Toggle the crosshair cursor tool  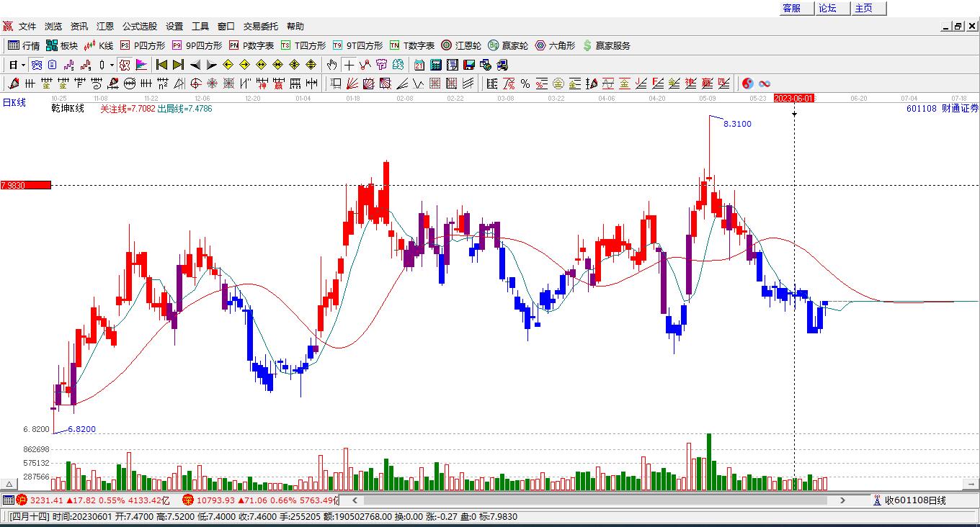coord(349,65)
